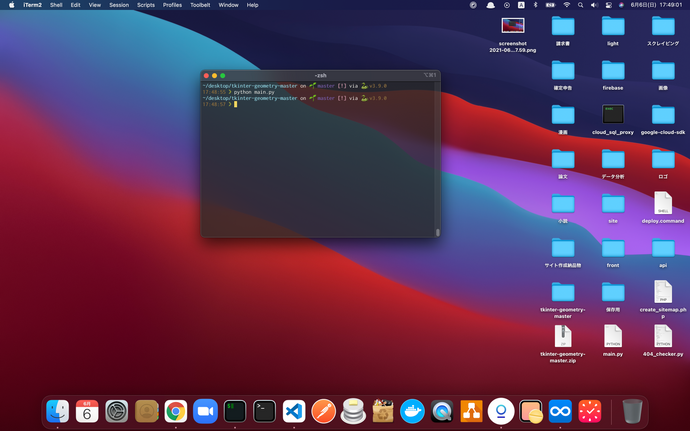
Task: Launch Google Chrome from the Dock
Action: (176, 411)
